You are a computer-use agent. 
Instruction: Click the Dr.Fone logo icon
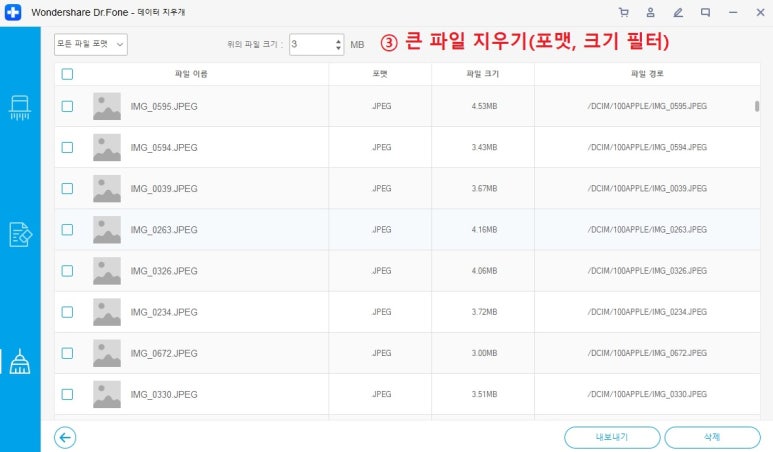pyautogui.click(x=12, y=12)
